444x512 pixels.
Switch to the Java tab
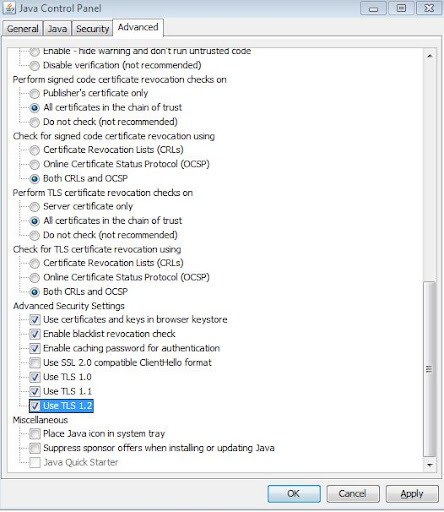57,29
